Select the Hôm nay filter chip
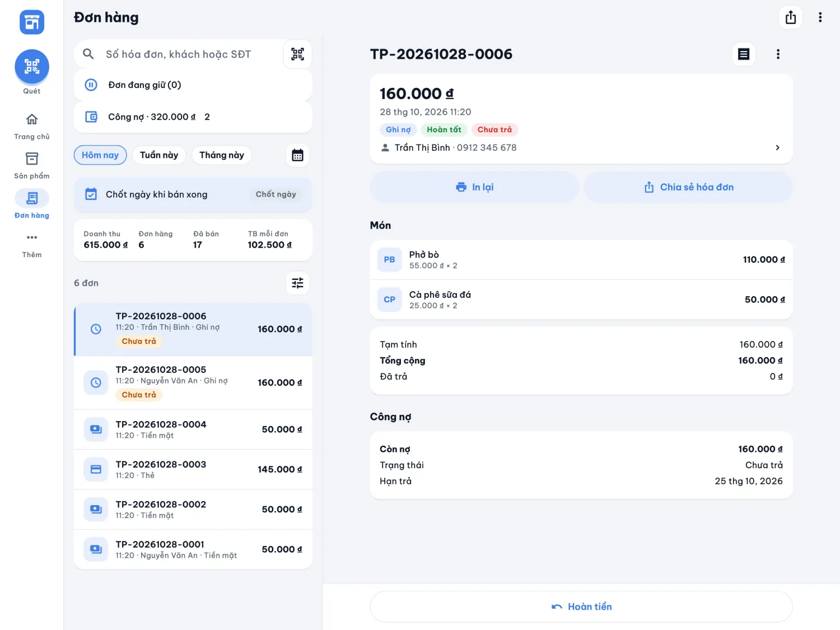 (100, 155)
